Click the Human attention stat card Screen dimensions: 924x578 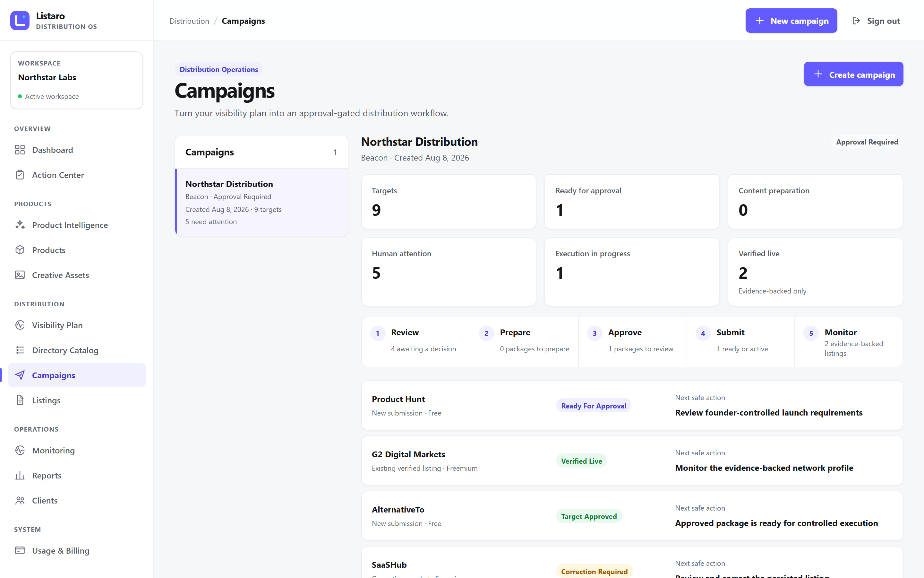point(449,271)
